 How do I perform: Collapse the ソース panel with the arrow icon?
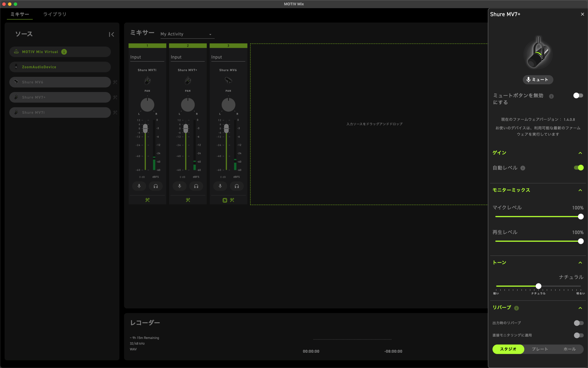[111, 34]
